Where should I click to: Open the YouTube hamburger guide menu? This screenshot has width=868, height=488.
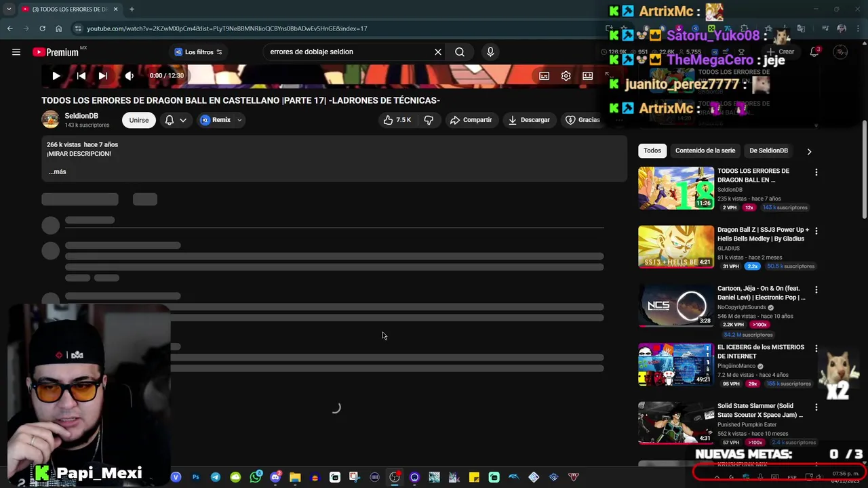coord(16,52)
